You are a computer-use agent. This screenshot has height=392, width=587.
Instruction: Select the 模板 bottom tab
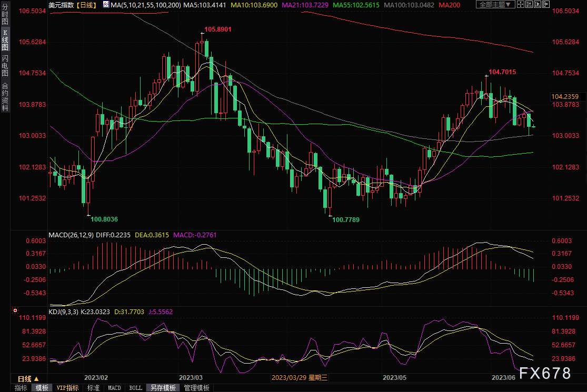coord(42,388)
